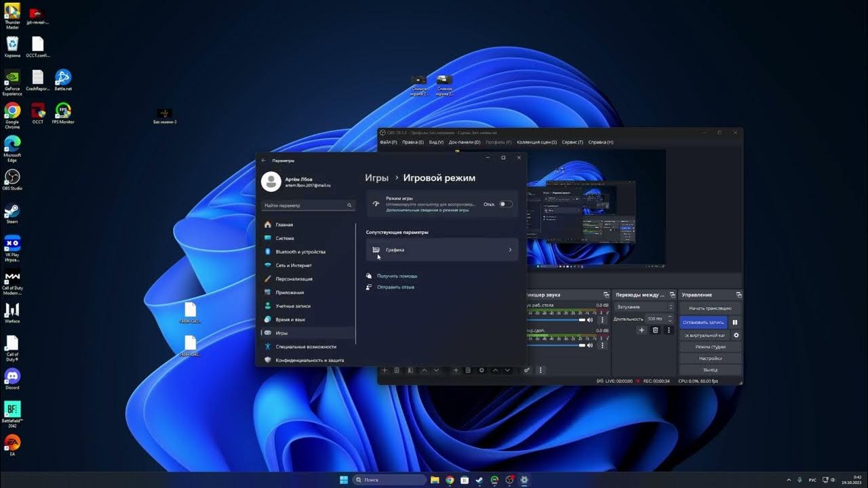Click the Windows Start button on taskbar
The width and height of the screenshot is (868, 488).
(344, 480)
